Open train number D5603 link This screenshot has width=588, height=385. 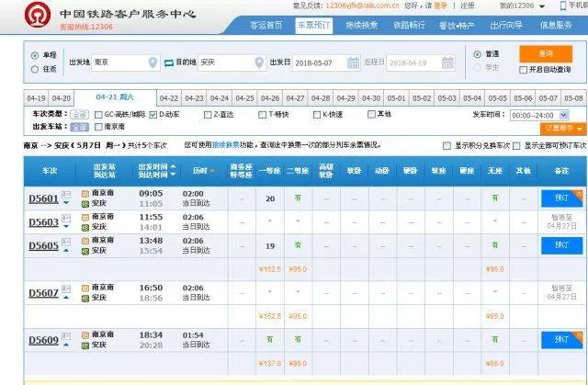[x=43, y=222]
